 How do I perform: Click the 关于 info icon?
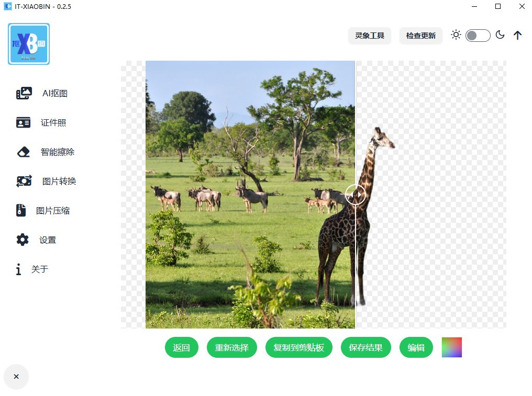coord(19,269)
